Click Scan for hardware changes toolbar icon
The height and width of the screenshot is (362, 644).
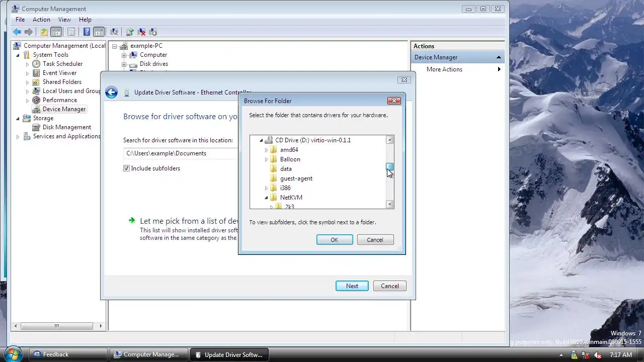click(114, 32)
